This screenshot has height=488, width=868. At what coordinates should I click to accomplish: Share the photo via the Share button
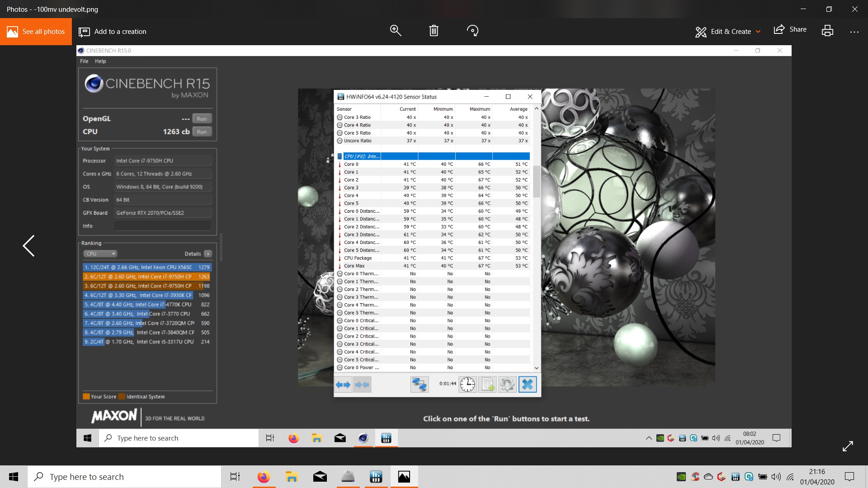(x=790, y=30)
